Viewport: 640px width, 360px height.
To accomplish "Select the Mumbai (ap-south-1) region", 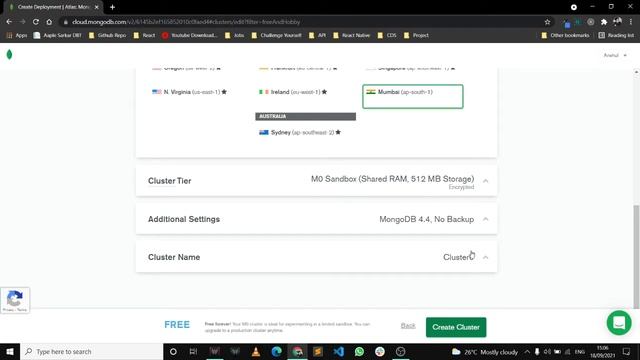I will click(413, 96).
